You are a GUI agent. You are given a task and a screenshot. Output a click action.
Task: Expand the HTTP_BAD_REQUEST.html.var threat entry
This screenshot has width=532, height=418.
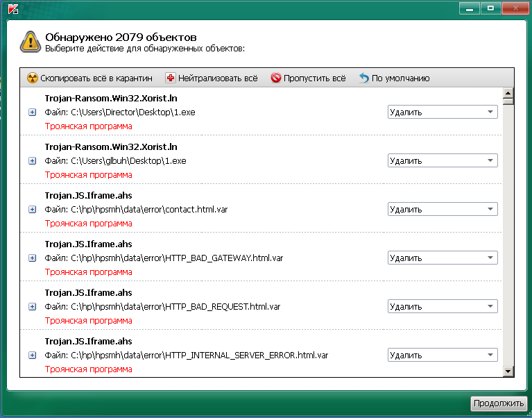click(33, 307)
